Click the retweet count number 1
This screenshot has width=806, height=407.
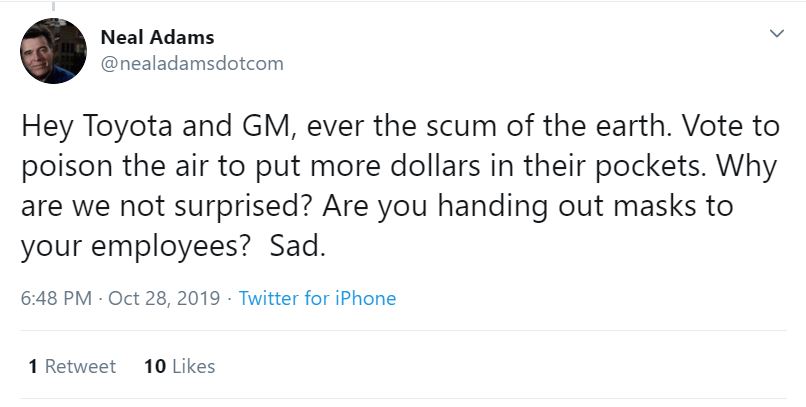click(34, 366)
